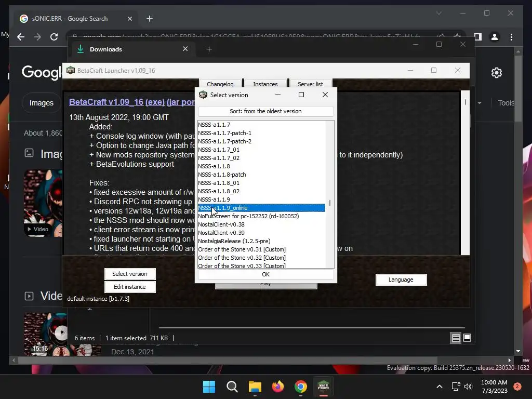Select NSSS-a1.1.7-patch-1 version entry
Screen dimensions: 532x399
click(x=261, y=133)
